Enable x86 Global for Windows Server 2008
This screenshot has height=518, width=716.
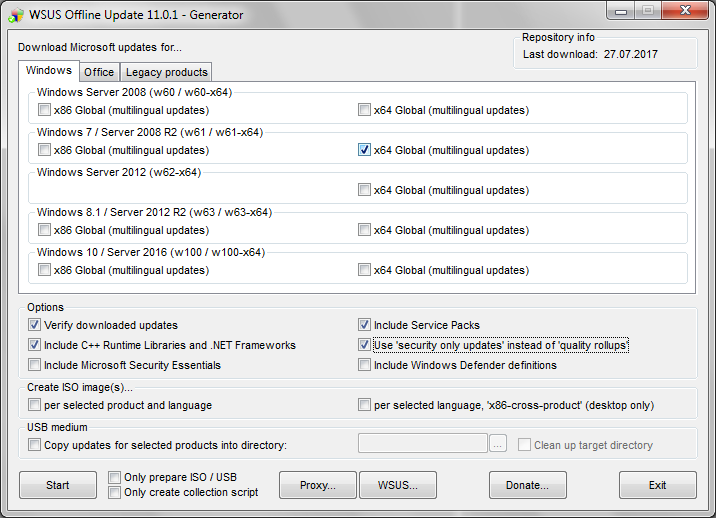44,110
